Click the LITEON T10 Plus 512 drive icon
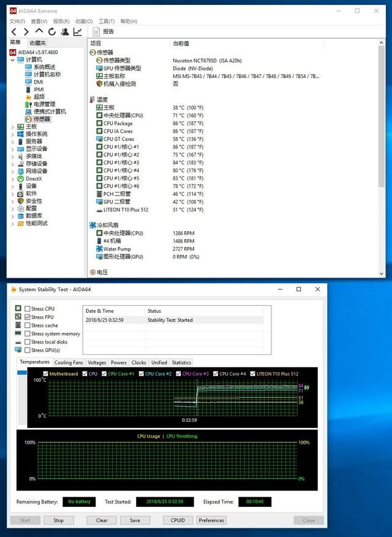This screenshot has height=537, width=392. pos(99,210)
